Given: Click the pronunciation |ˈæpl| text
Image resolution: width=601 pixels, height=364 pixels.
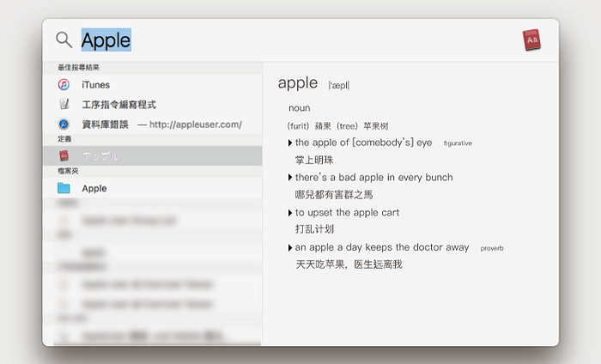Looking at the screenshot, I should click(339, 85).
